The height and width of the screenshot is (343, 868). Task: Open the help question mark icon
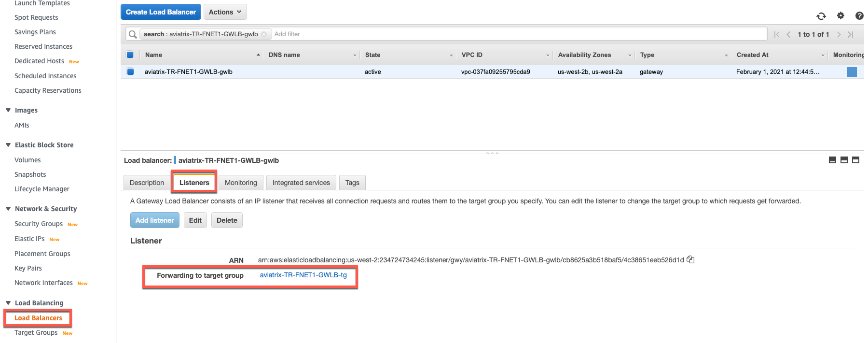tap(859, 15)
